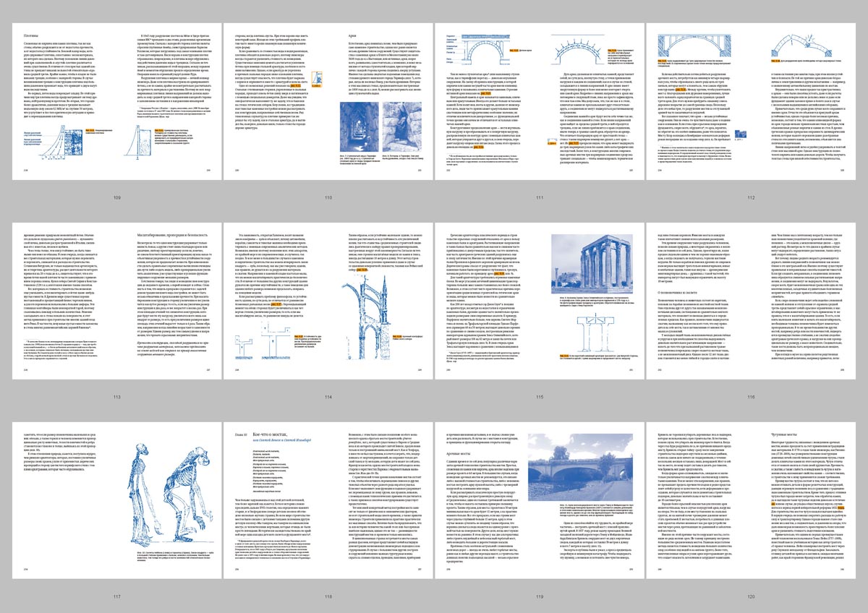Click the Π-shaped architrave diagram below the temple photo
Screen dimensions: 868x613
595,333
